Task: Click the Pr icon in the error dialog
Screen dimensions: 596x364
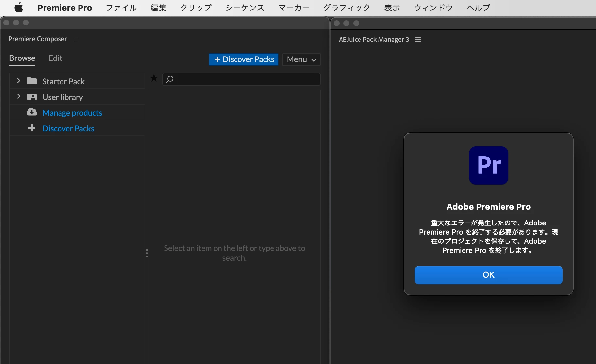Action: (489, 165)
